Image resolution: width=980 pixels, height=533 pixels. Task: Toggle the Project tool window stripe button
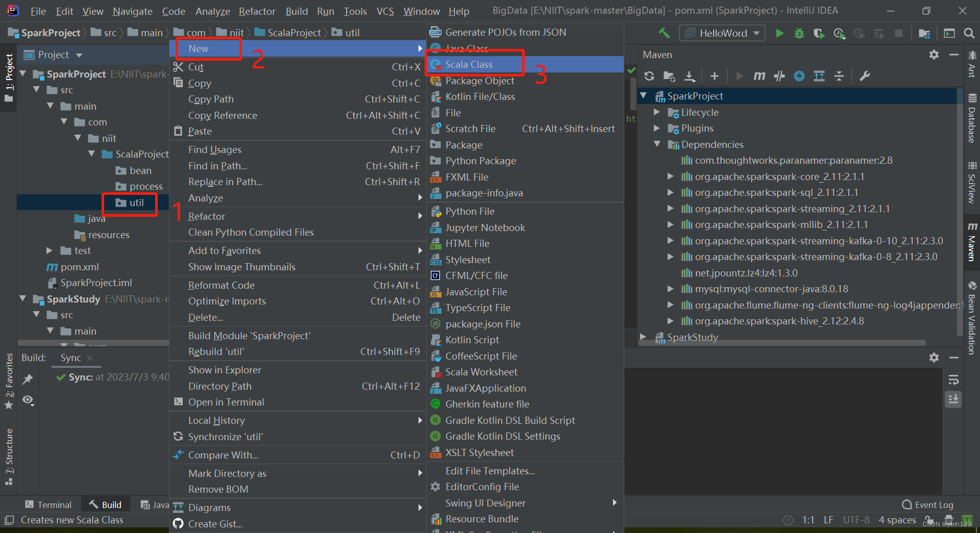pos(9,78)
